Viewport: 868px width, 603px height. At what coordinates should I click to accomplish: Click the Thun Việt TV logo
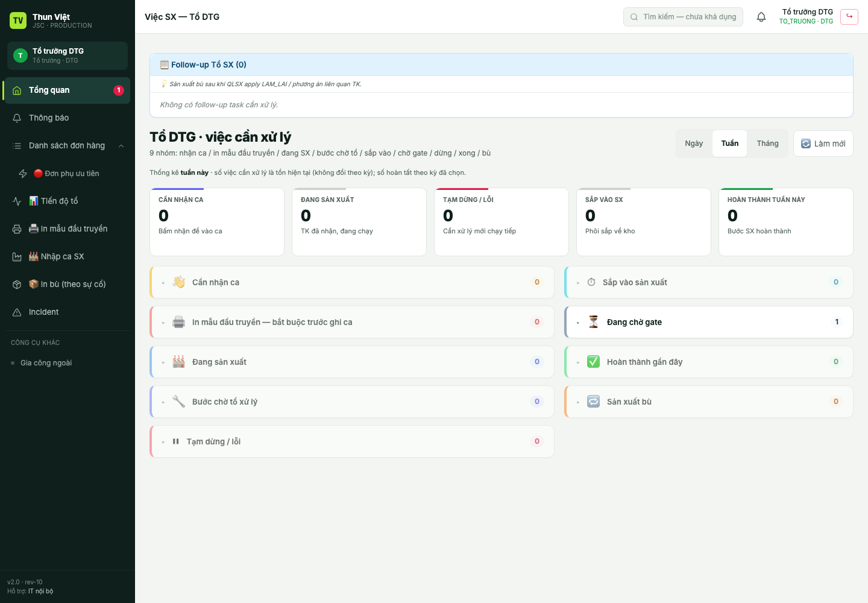click(18, 21)
